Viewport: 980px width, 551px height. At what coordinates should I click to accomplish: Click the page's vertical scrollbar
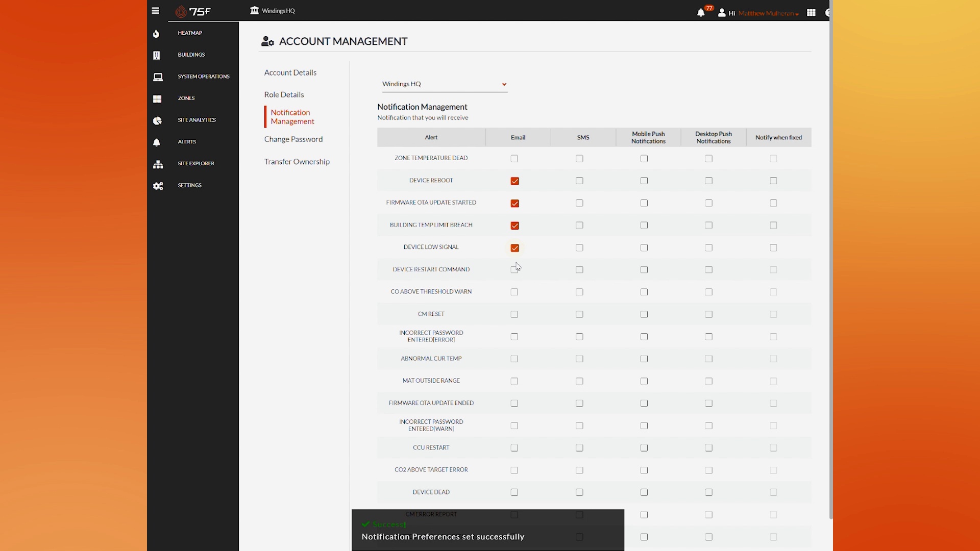pyautogui.click(x=830, y=255)
